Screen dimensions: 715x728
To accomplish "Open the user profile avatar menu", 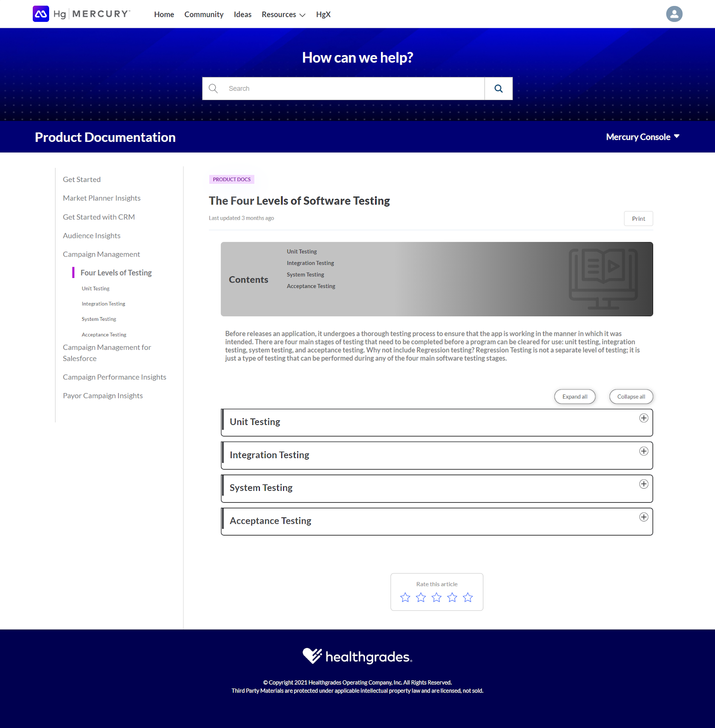I will coord(674,14).
